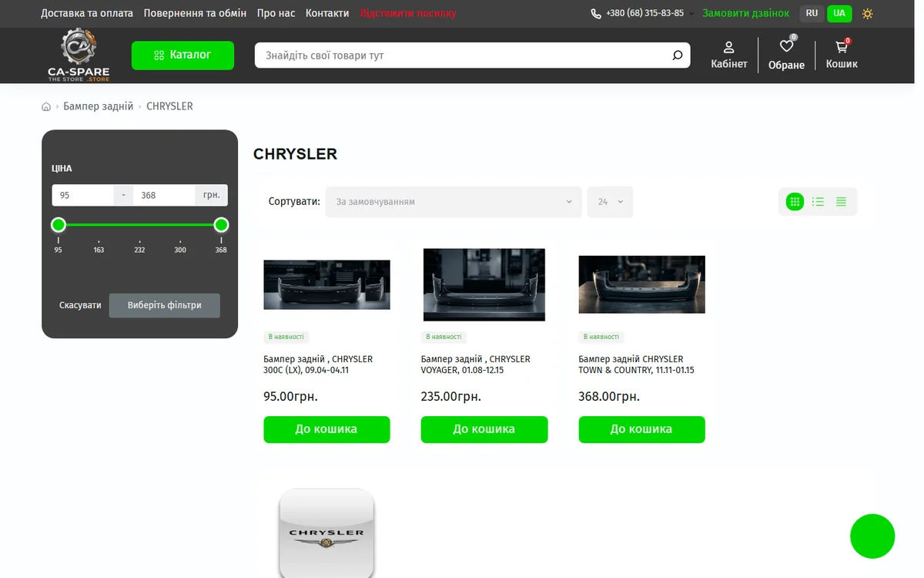Click the green floating chat button

tap(872, 536)
